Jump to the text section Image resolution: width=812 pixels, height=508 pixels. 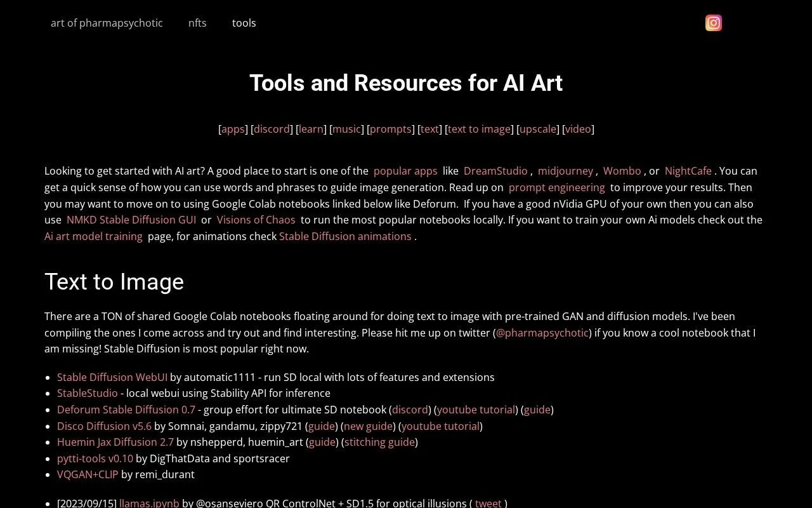point(429,129)
